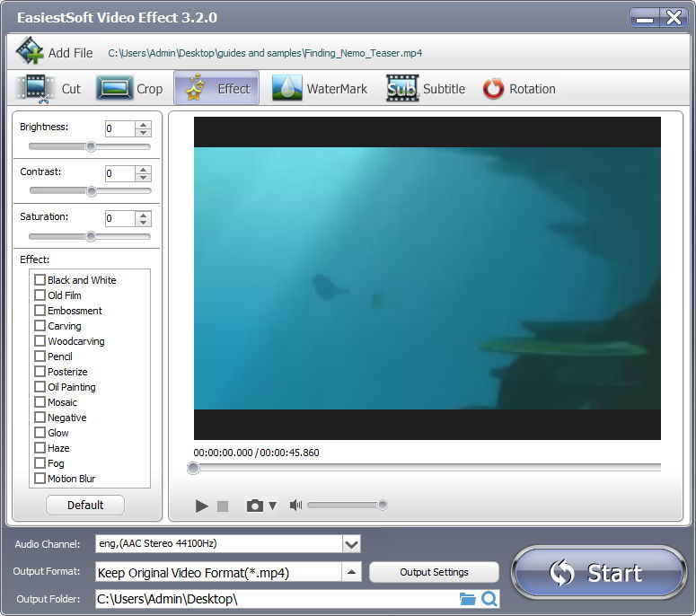The width and height of the screenshot is (696, 616).
Task: Take a snapshot with camera icon
Action: 255,506
